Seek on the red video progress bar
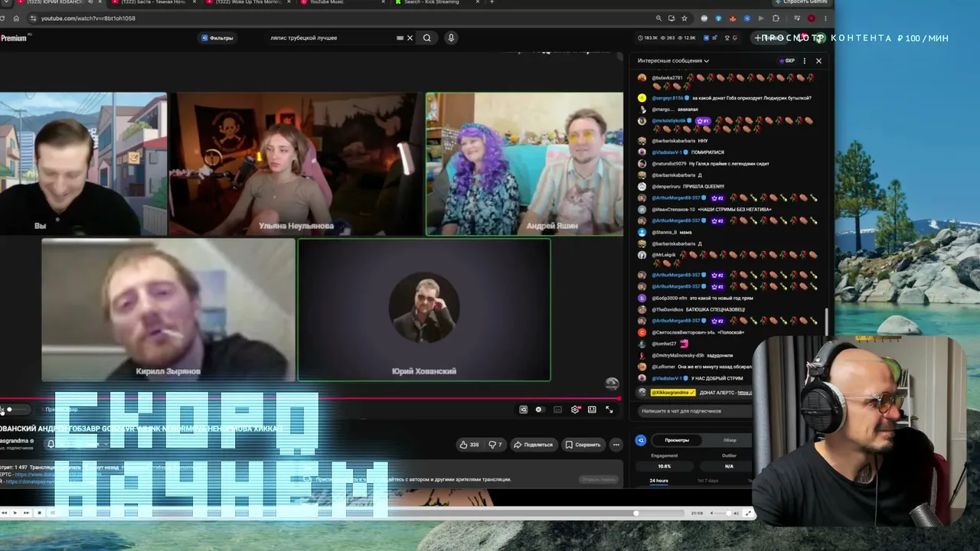The height and width of the screenshot is (551, 980). (x=310, y=399)
